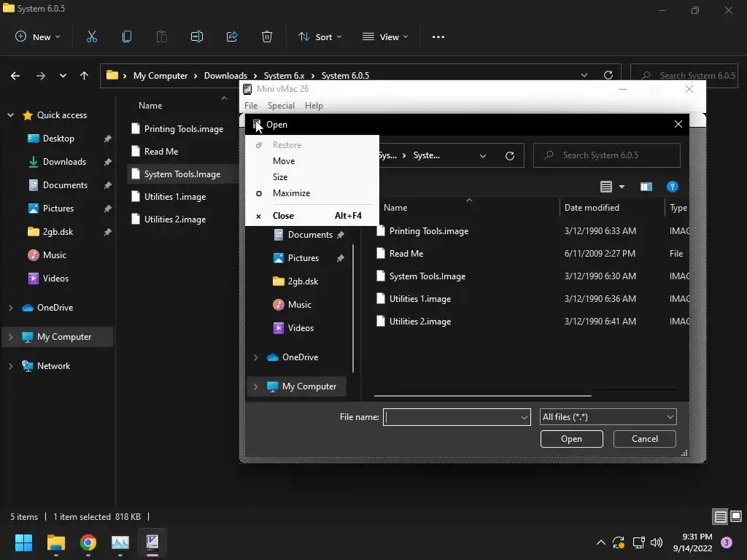Click the Mini vMac title bar icon
747x560 pixels.
[x=247, y=89]
